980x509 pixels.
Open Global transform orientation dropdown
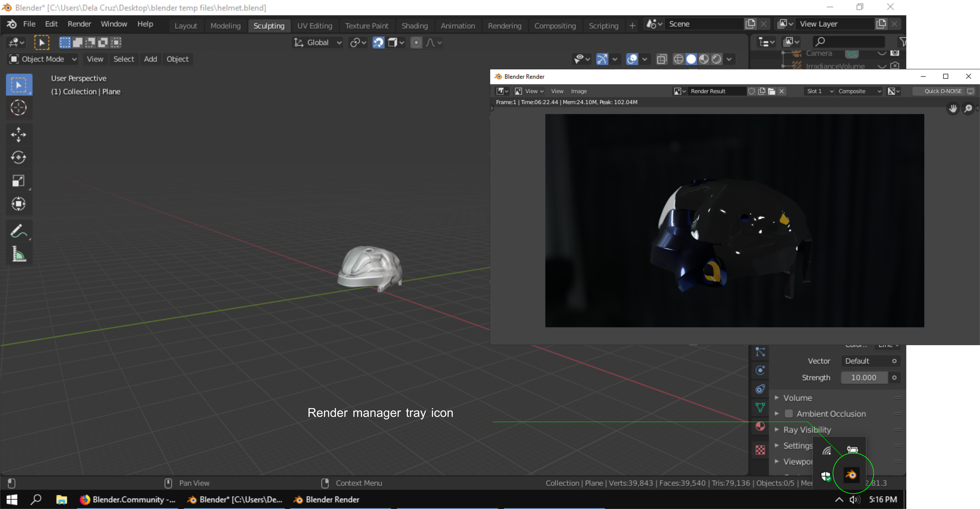coord(318,43)
